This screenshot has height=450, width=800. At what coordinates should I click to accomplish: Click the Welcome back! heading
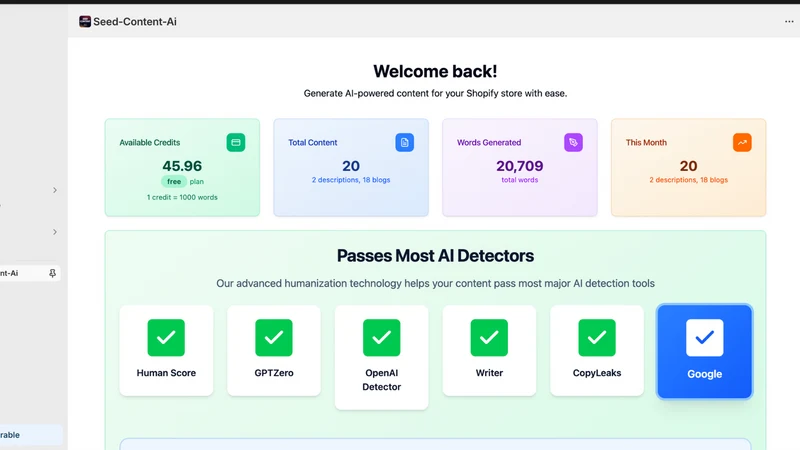click(x=435, y=71)
